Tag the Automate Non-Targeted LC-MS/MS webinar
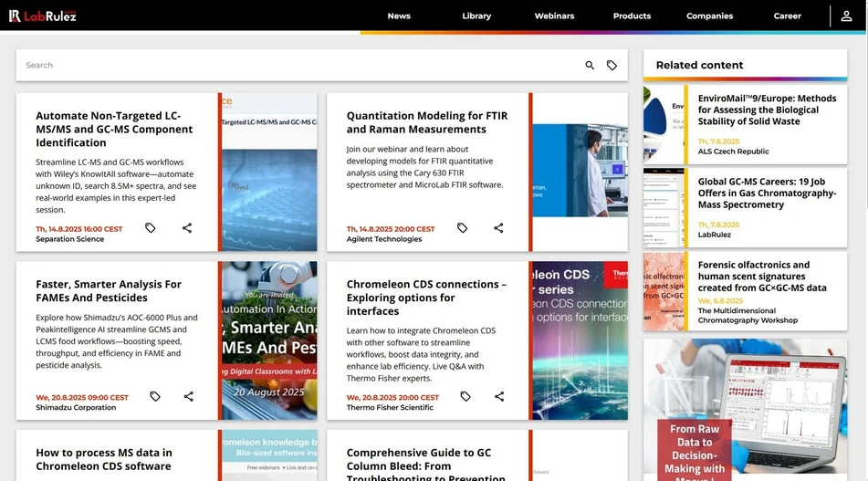868x481 pixels. click(150, 228)
